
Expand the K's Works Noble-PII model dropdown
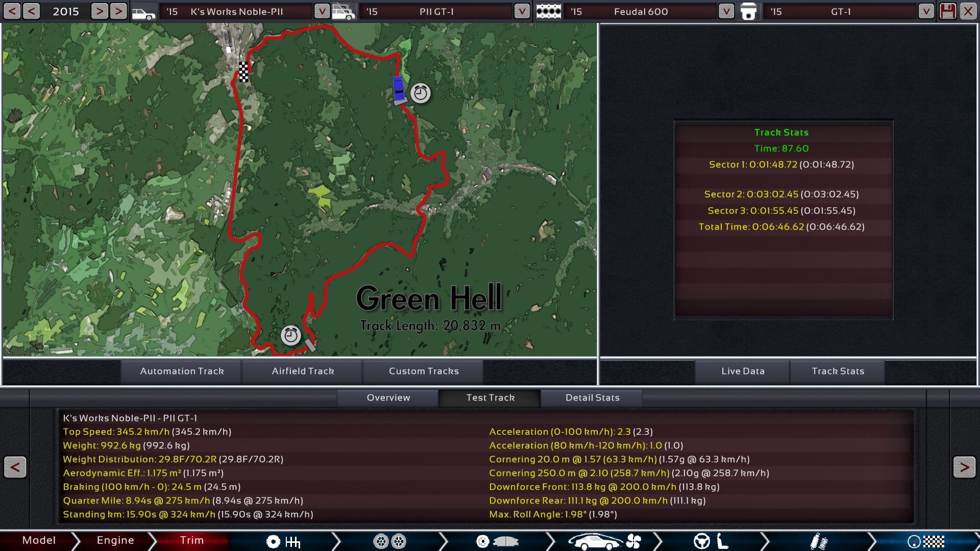(x=322, y=11)
